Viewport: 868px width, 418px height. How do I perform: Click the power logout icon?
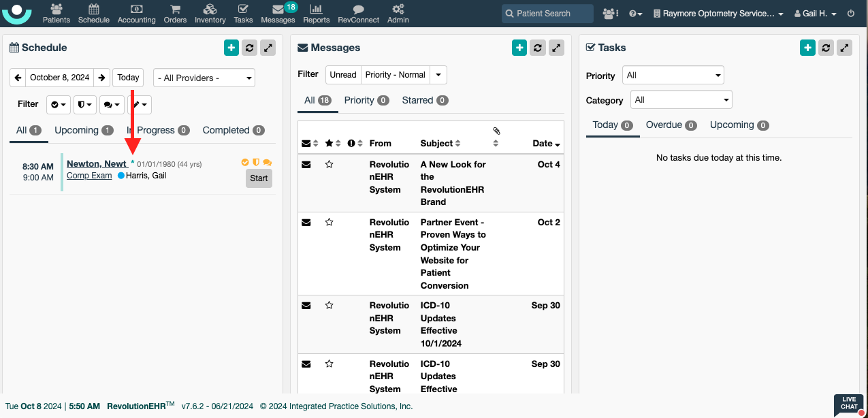[851, 14]
